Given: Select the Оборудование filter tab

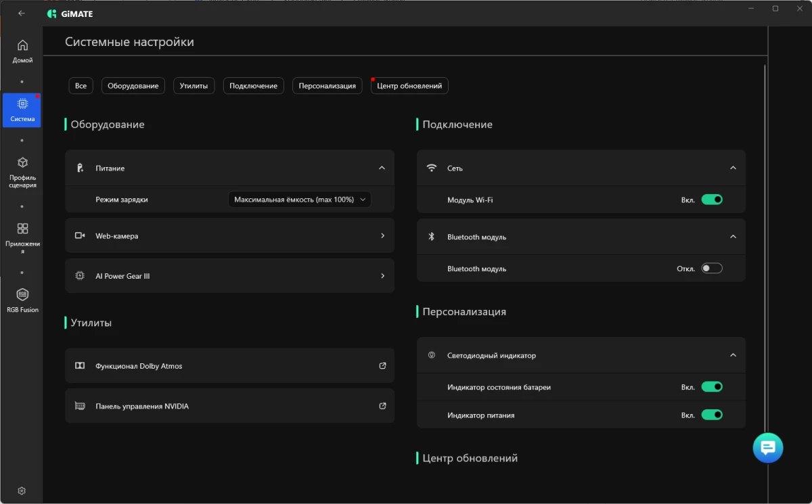Looking at the screenshot, I should pos(133,86).
